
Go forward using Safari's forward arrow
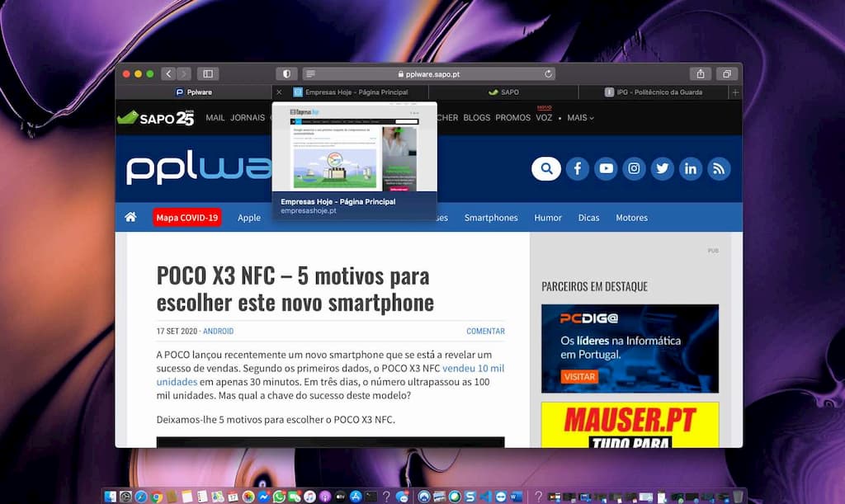[x=184, y=73]
